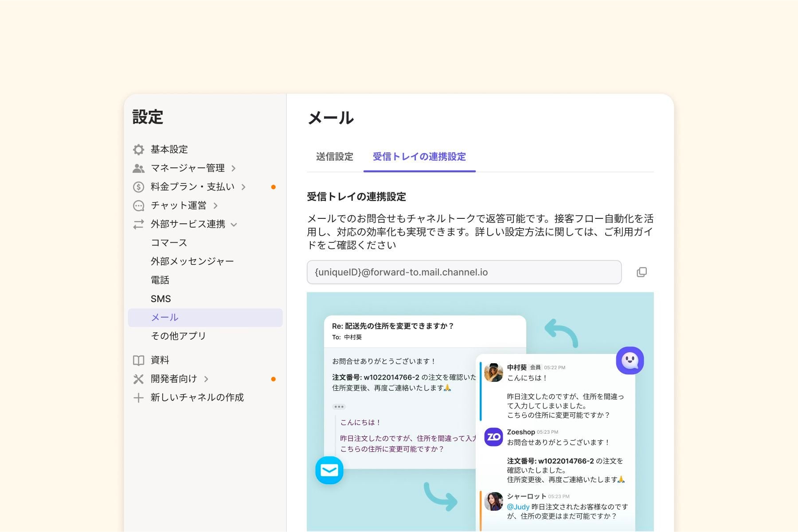Click the arrows icon beside 外部サービス連携
This screenshot has height=532, width=798.
point(138,224)
